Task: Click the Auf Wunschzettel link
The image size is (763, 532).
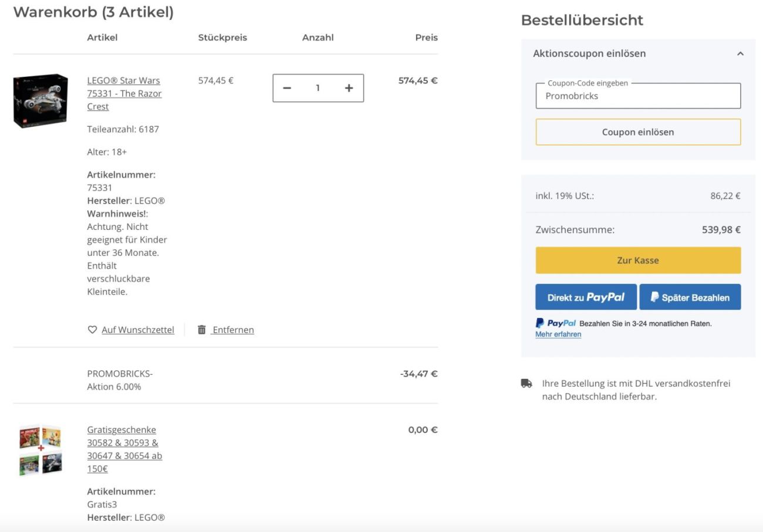Action: 137,330
